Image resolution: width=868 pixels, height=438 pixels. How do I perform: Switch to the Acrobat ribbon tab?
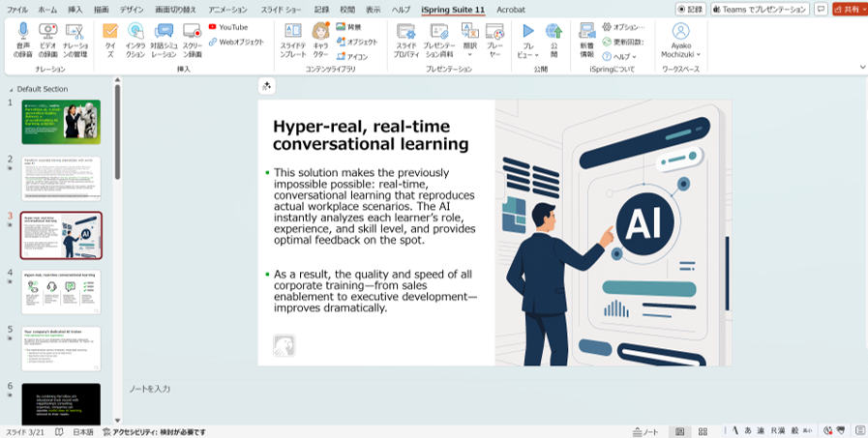coord(511,9)
